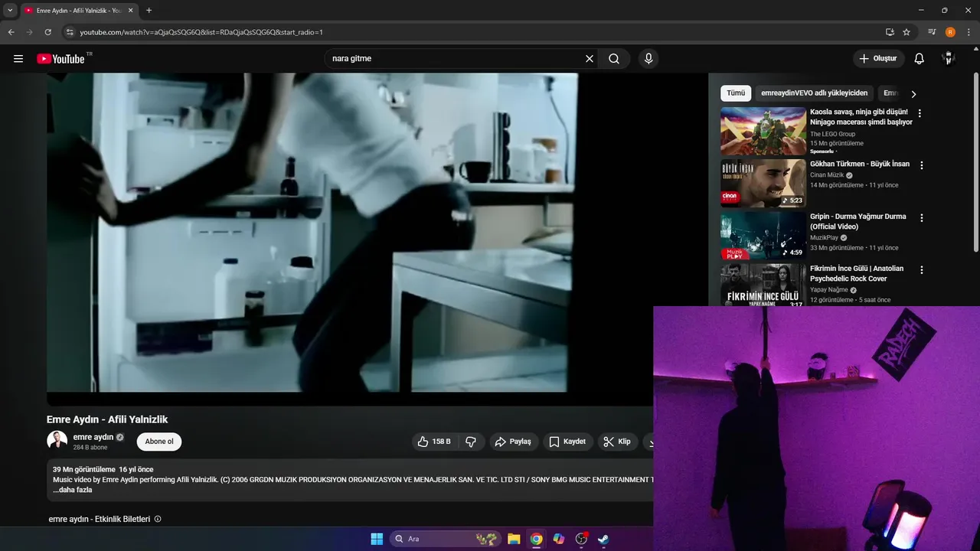The width and height of the screenshot is (980, 551).
Task: Open Steam from the taskbar
Action: pos(603,539)
